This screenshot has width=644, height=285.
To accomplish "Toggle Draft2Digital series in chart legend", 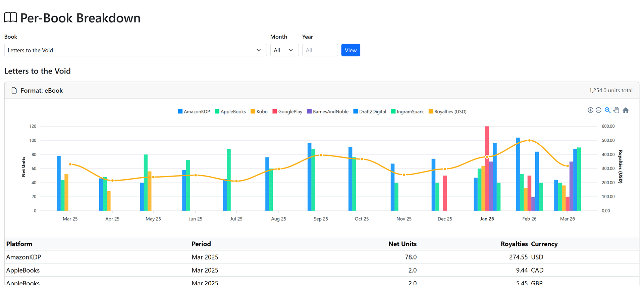I will (x=370, y=111).
